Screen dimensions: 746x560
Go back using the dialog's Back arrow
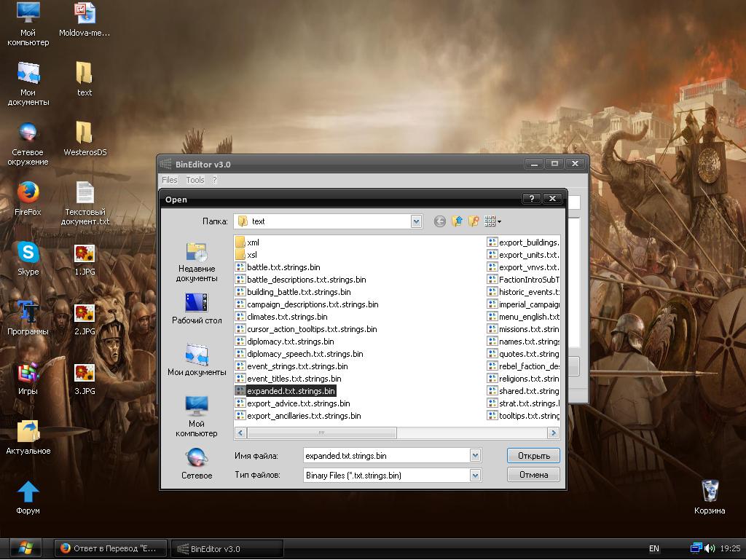(439, 221)
